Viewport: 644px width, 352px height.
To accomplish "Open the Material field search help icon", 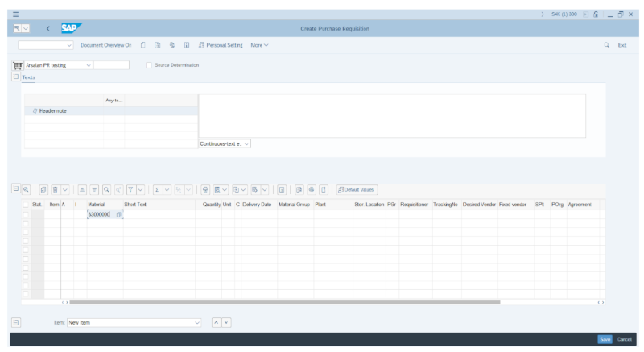I will click(118, 215).
